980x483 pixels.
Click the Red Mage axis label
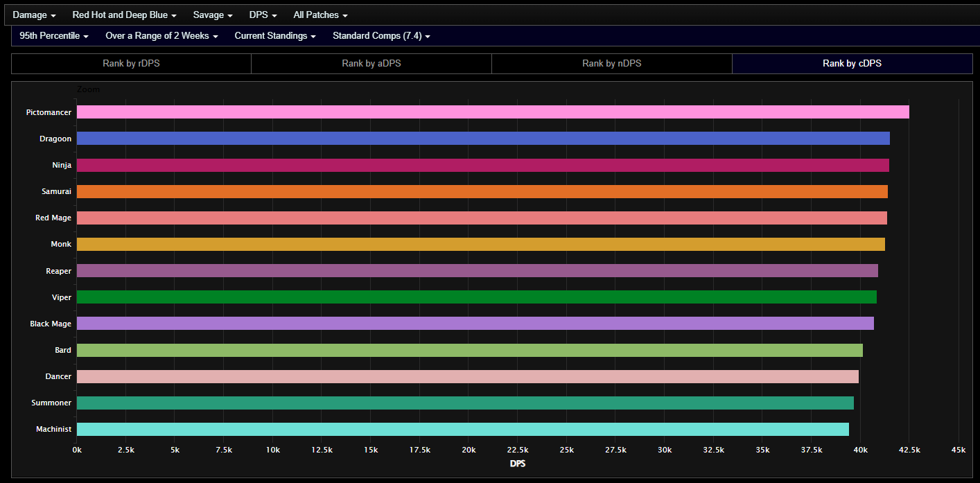tap(53, 218)
